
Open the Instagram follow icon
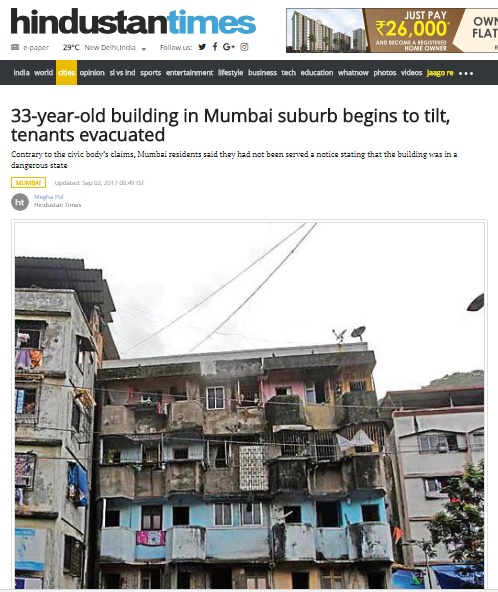pos(244,47)
